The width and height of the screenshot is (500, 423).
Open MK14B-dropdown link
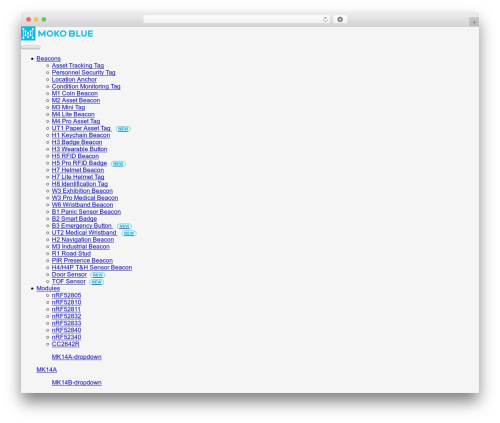(x=77, y=383)
